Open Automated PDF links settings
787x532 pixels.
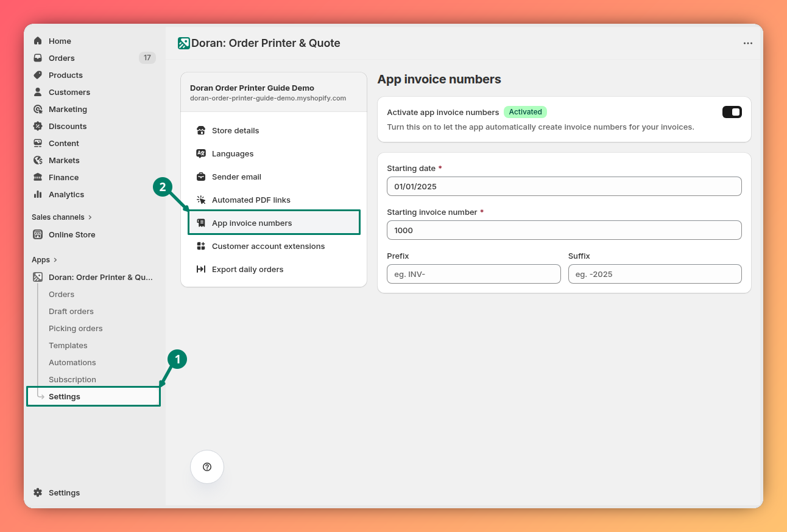tap(274, 200)
